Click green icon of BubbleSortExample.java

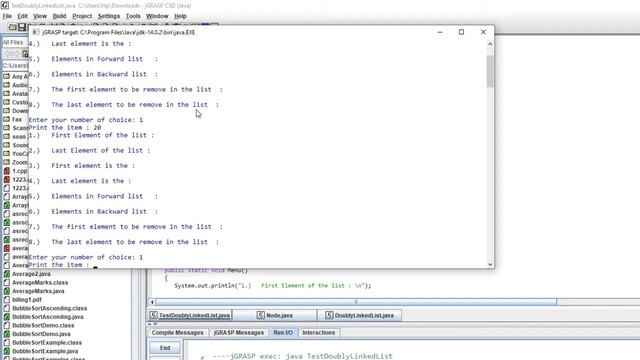pos(7,351)
